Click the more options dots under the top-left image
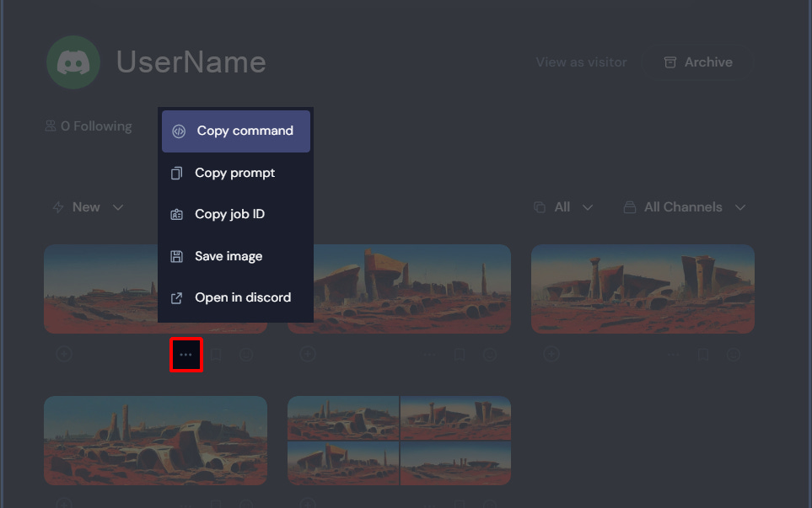Image resolution: width=812 pixels, height=508 pixels. click(186, 355)
